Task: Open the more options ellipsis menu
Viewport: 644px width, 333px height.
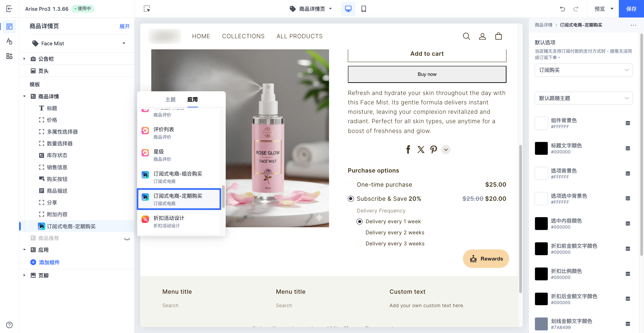Action: (x=633, y=25)
